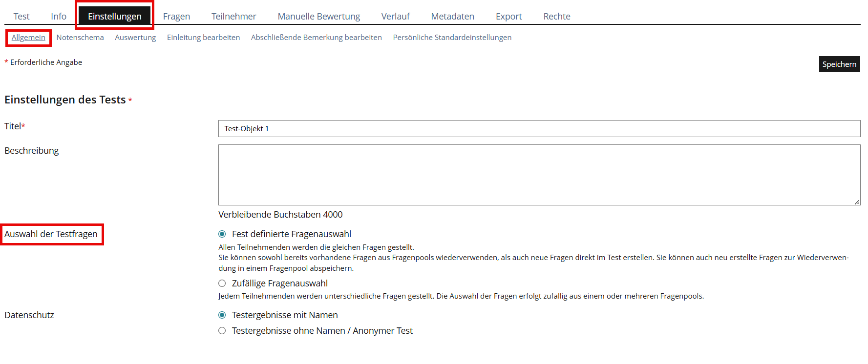The image size is (868, 364).
Task: Open the Fragen tab
Action: 176,17
